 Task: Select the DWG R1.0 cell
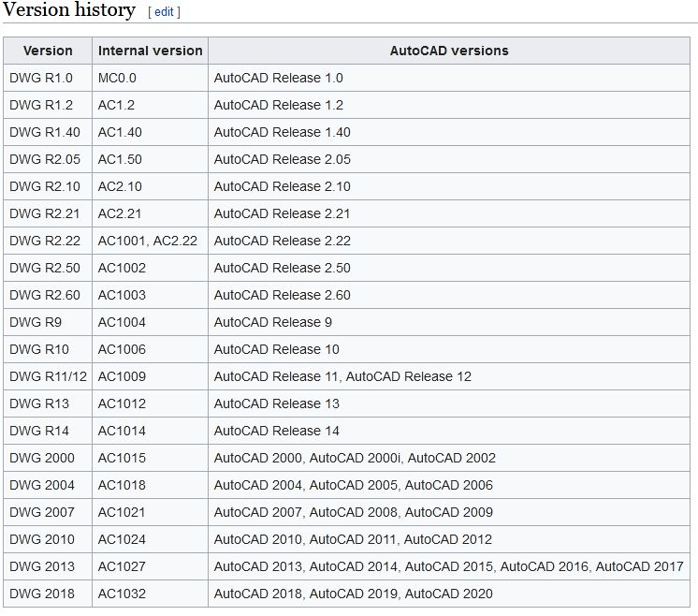pyautogui.click(x=48, y=78)
